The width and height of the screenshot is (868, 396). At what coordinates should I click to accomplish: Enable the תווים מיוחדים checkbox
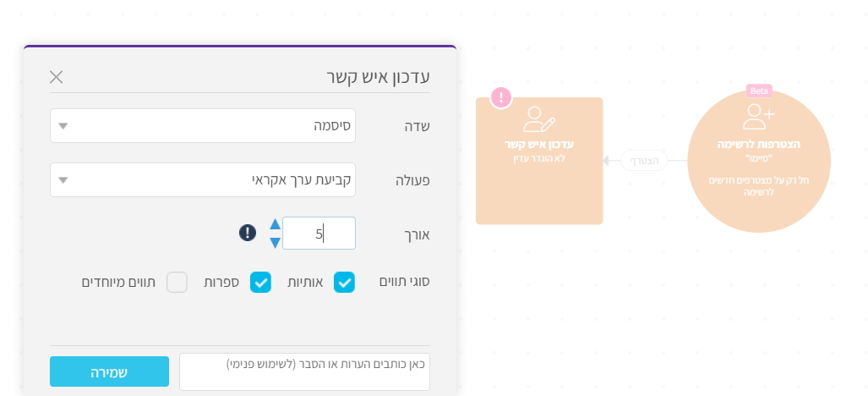click(177, 283)
